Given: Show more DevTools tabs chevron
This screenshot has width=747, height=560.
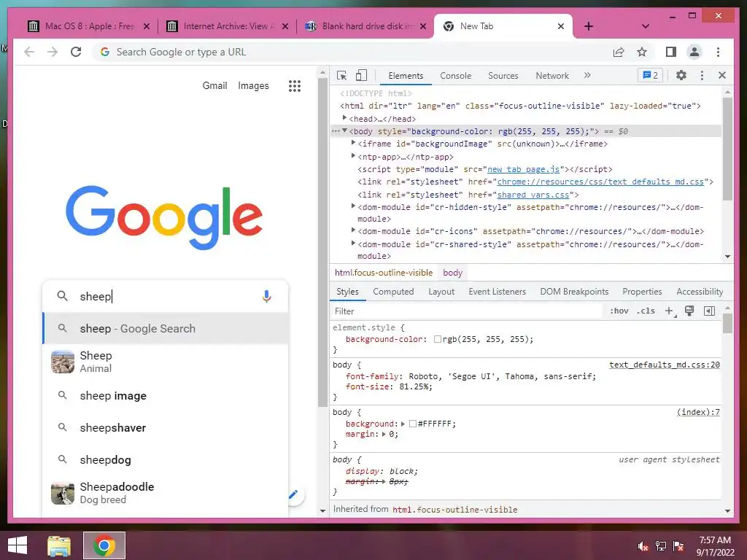Looking at the screenshot, I should pos(587,75).
